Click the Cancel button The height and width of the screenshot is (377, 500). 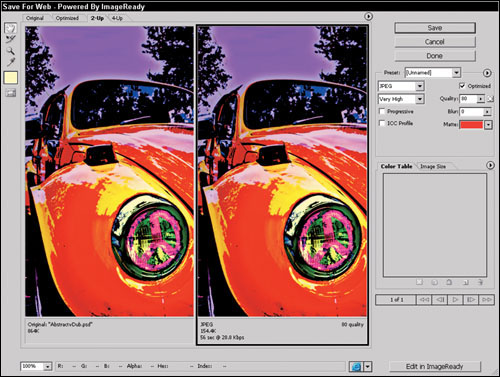[435, 42]
